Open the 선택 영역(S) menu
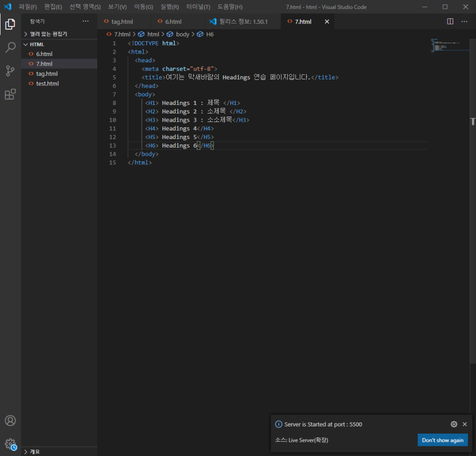The height and width of the screenshot is (456, 476). point(85,7)
